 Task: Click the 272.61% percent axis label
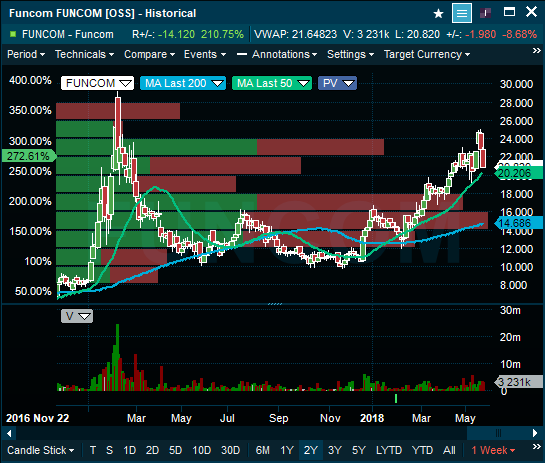click(x=29, y=156)
